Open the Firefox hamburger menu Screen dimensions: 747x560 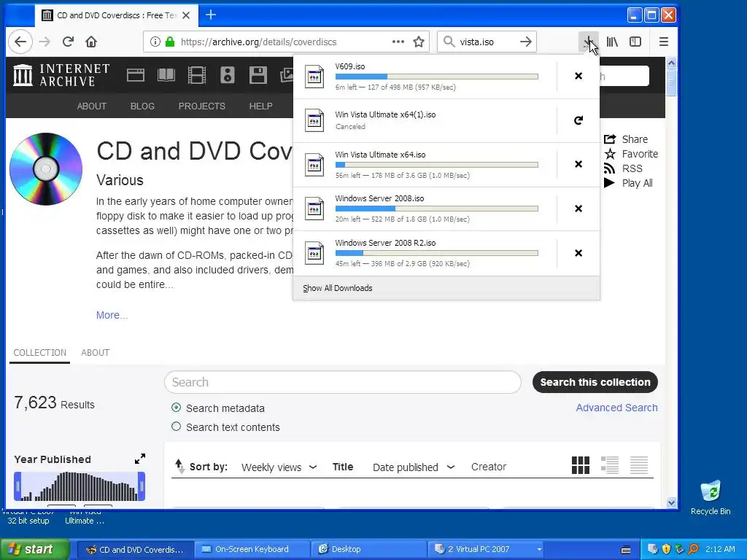click(664, 42)
